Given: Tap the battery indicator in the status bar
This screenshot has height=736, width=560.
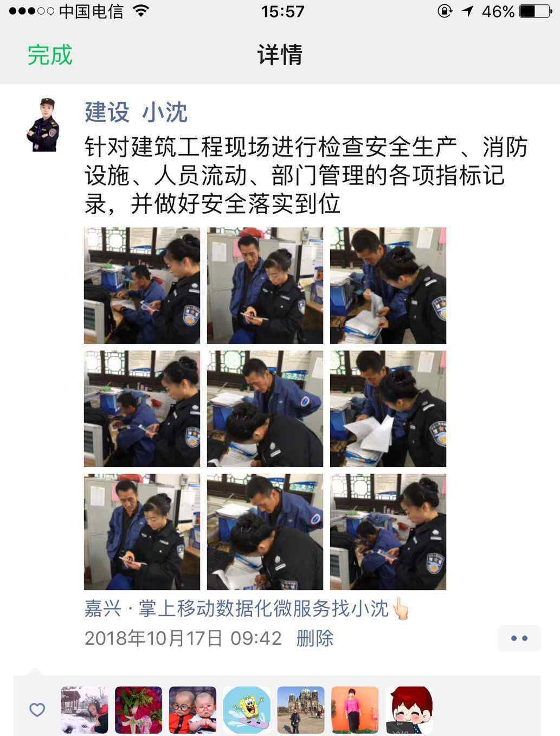Looking at the screenshot, I should coord(534,11).
